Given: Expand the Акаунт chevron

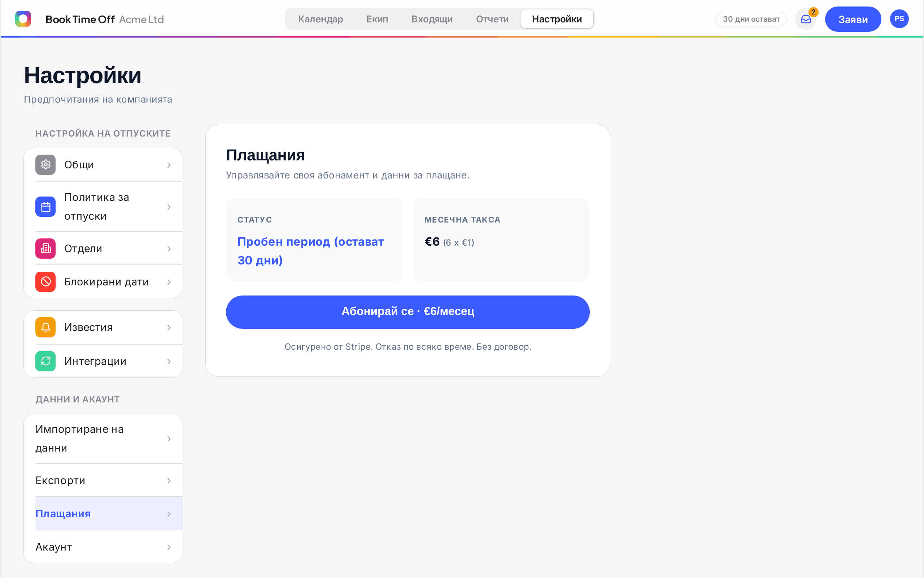Looking at the screenshot, I should click(x=169, y=547).
